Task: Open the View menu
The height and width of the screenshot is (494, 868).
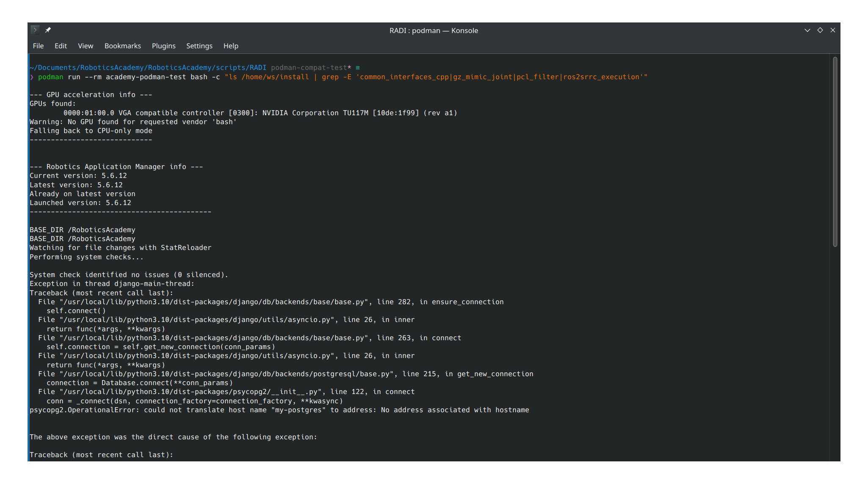Action: pyautogui.click(x=86, y=46)
